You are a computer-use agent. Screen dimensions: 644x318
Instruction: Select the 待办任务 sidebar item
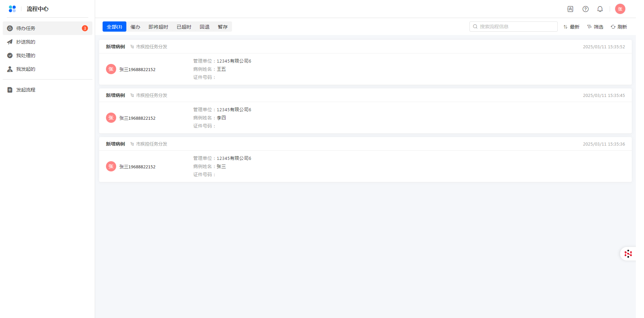[25, 28]
